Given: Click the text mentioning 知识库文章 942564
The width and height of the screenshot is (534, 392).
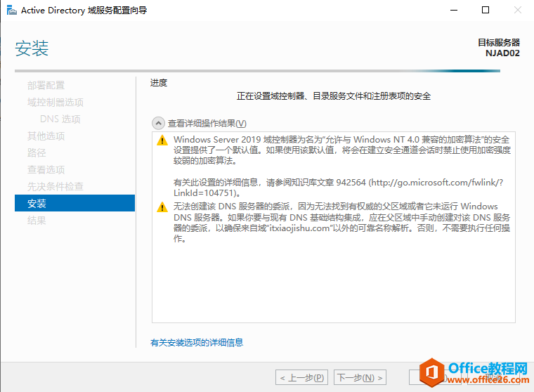Looking at the screenshot, I should [x=338, y=188].
